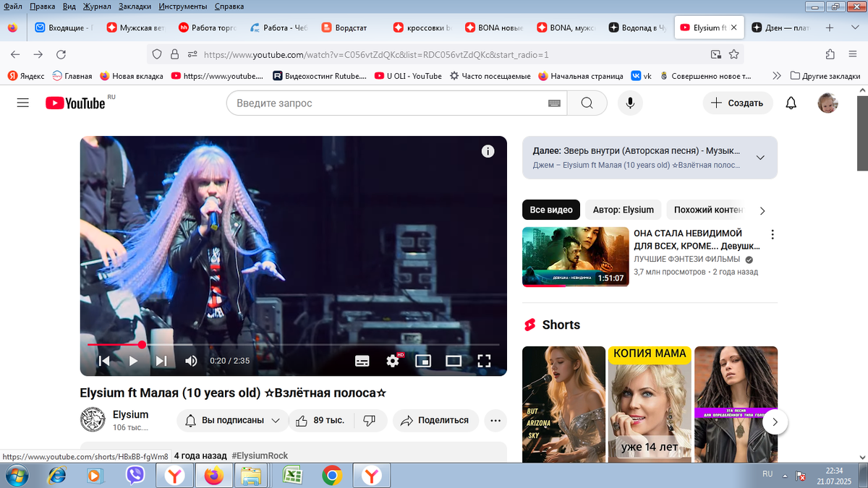The width and height of the screenshot is (868, 488).
Task: Start voice search with the microphone
Action: pos(630,103)
